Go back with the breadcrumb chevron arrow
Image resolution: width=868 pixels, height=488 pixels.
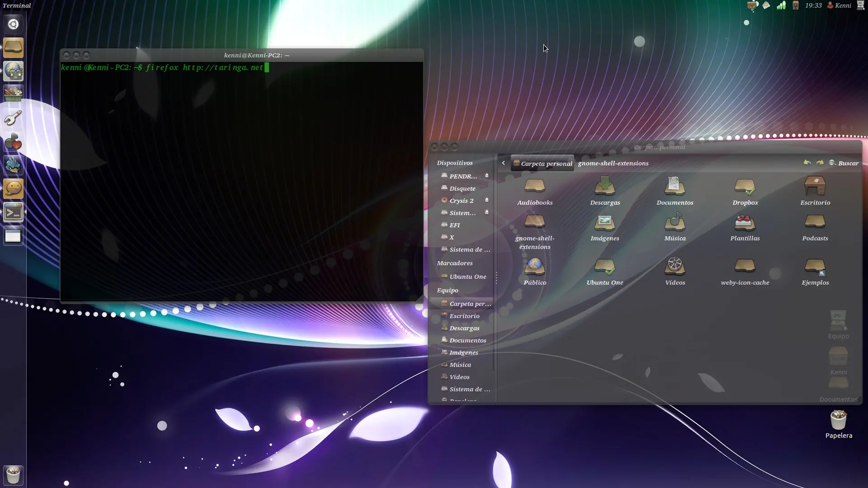pyautogui.click(x=503, y=163)
